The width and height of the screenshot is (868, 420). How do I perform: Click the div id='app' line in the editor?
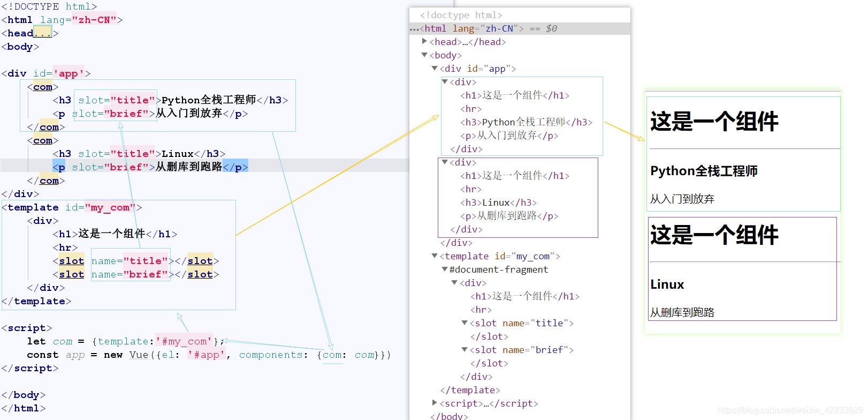[x=46, y=73]
